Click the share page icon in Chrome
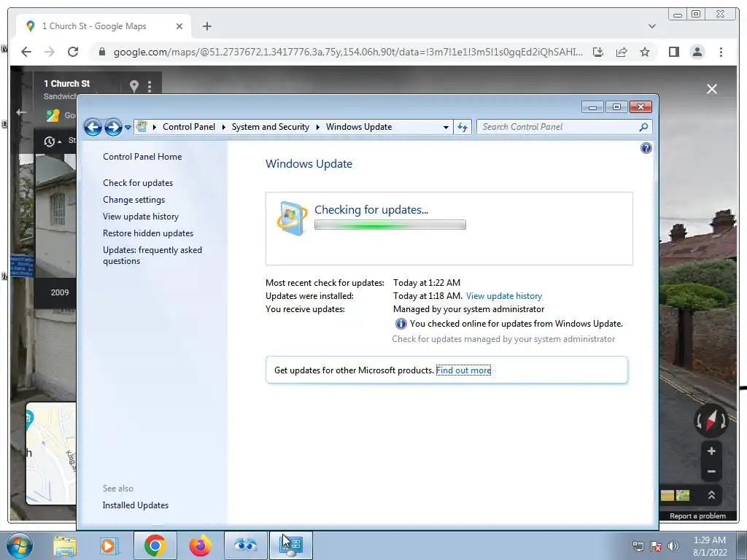The width and height of the screenshot is (747, 560). pyautogui.click(x=622, y=52)
